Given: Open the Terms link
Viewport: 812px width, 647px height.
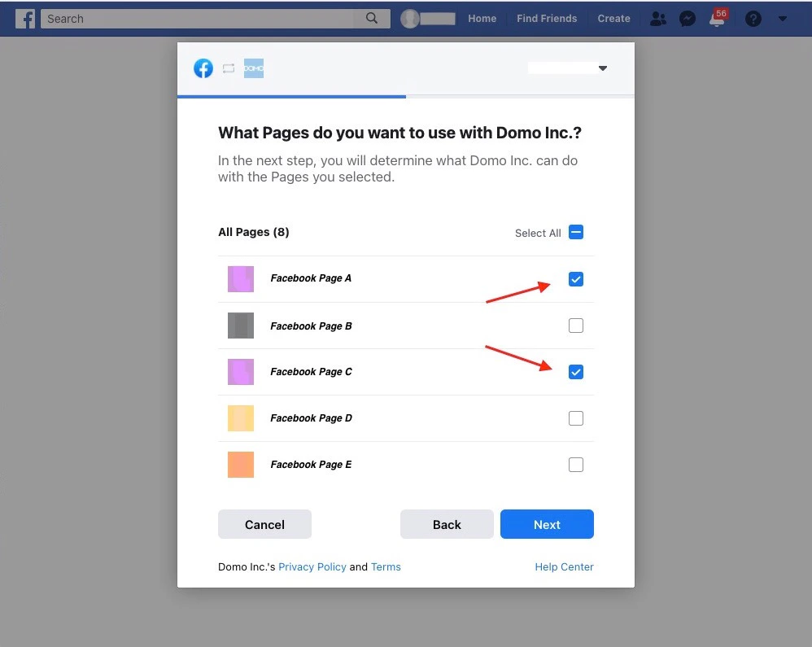Looking at the screenshot, I should [x=386, y=566].
